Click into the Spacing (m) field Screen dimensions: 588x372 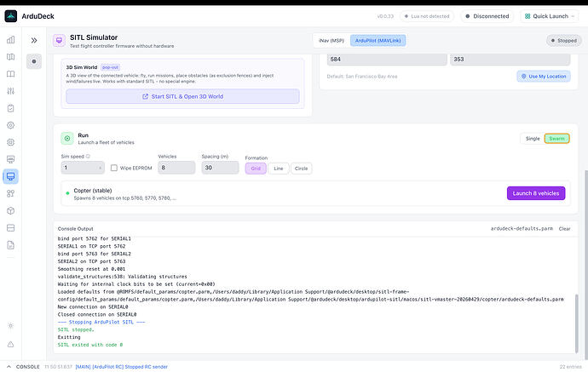(220, 168)
